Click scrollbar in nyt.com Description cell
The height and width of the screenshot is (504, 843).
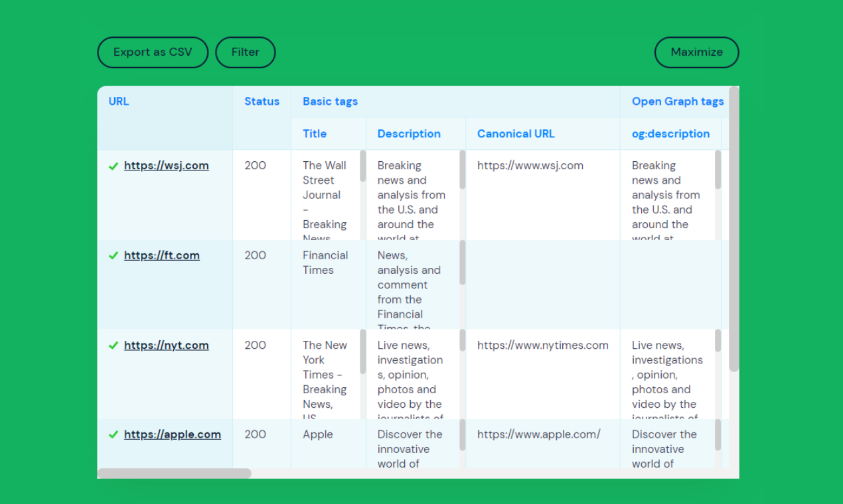(x=463, y=341)
